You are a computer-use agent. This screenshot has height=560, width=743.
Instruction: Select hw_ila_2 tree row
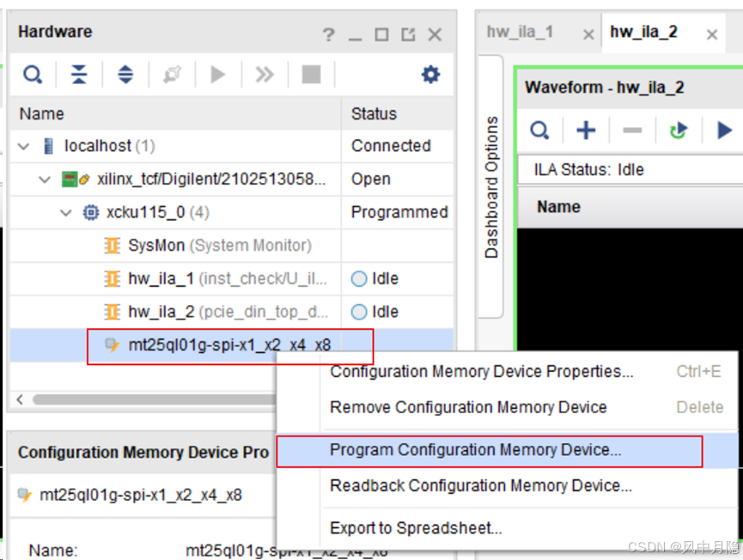coord(231,312)
